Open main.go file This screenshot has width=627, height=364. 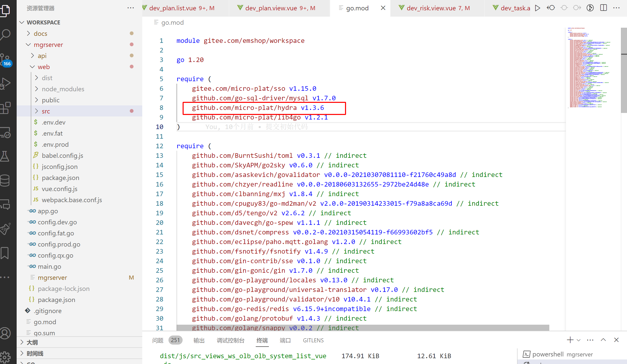point(49,266)
